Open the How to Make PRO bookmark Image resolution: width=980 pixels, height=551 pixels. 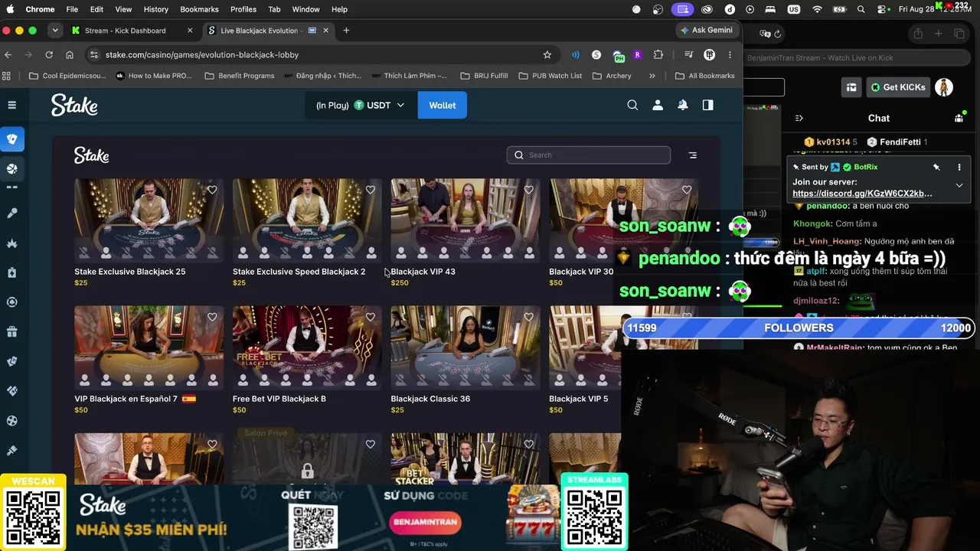tap(154, 76)
